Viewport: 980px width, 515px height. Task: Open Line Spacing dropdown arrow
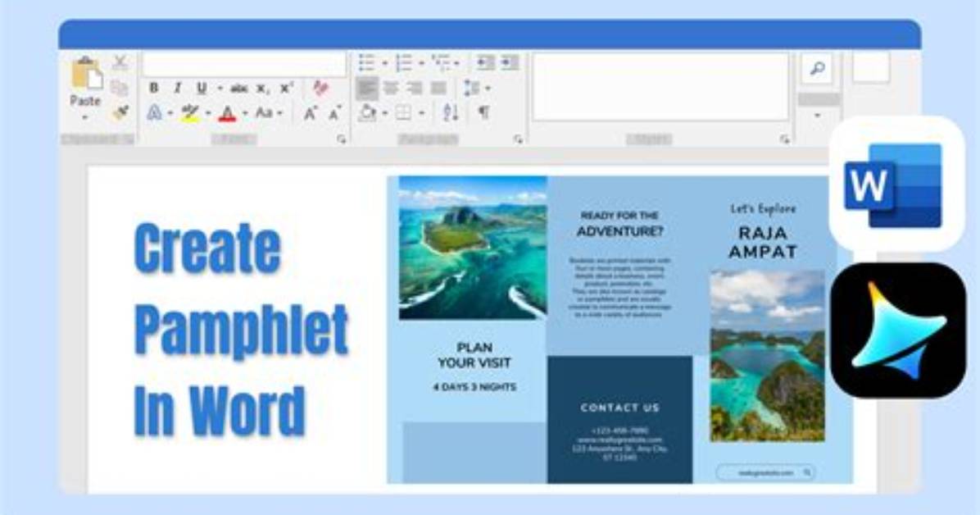(488, 89)
